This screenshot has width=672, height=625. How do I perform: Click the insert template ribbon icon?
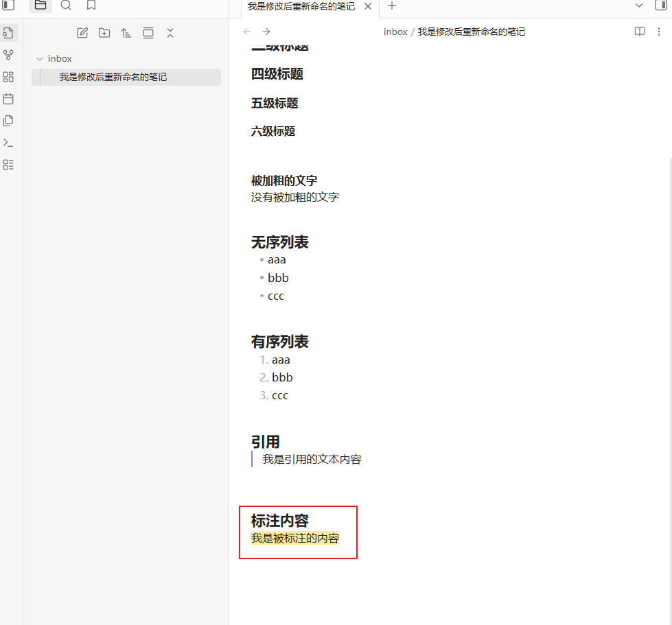8,121
